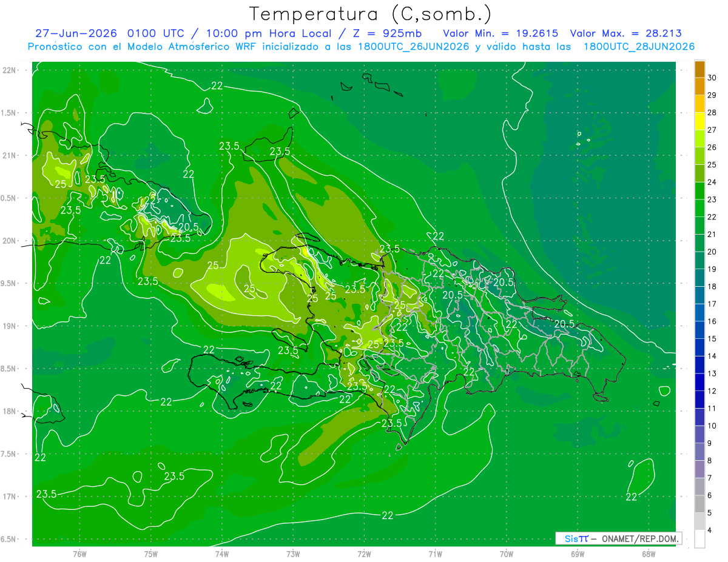Click the 72W longitude axis label
The height and width of the screenshot is (562, 728).
point(364,553)
